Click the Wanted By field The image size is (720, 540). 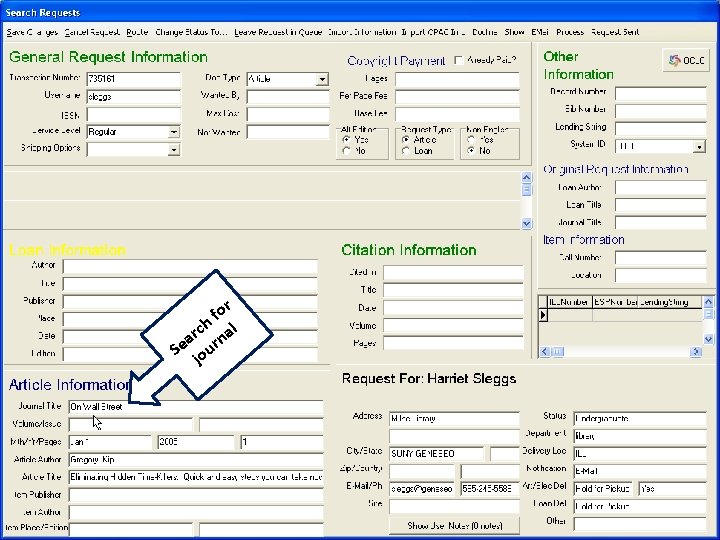[x=288, y=96]
